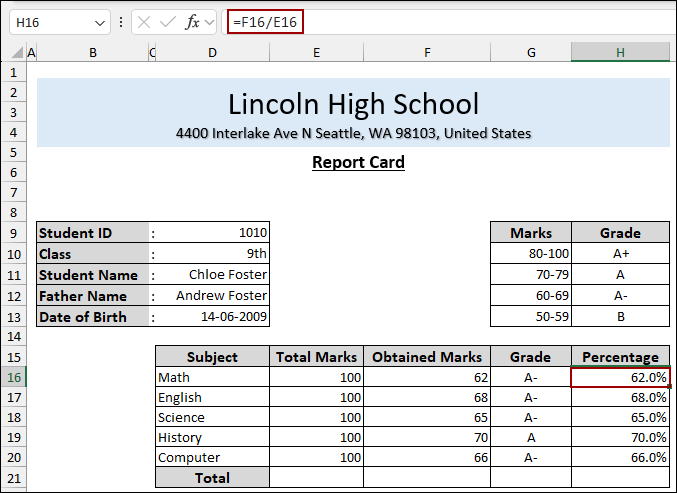Click History's 70.0% percentage cell
This screenshot has width=677, height=493.
coord(620,437)
